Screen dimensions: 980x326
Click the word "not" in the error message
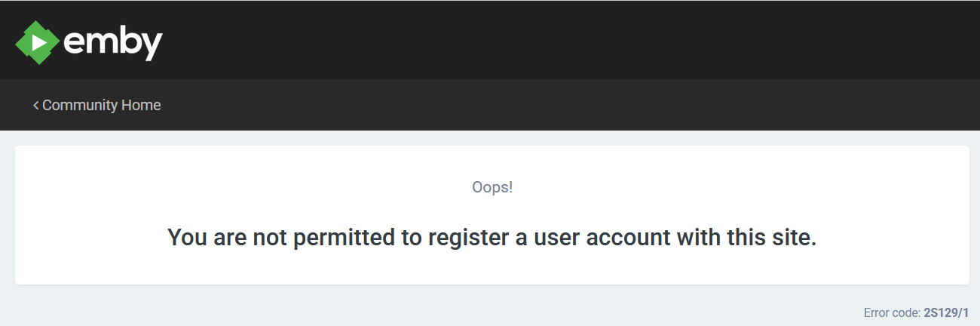tap(270, 238)
